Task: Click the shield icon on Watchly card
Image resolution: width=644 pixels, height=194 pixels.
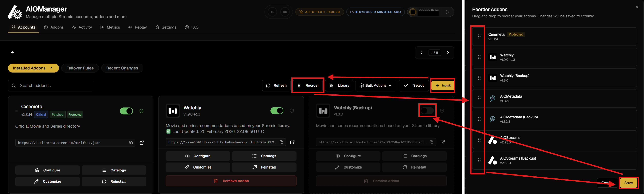Action: click(292, 111)
